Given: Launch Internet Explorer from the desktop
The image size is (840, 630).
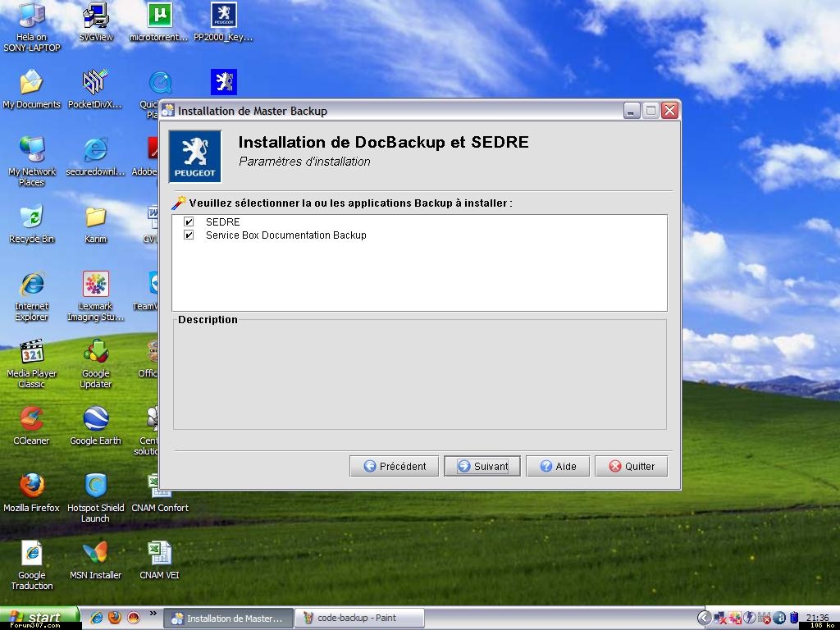Looking at the screenshot, I should (x=32, y=296).
